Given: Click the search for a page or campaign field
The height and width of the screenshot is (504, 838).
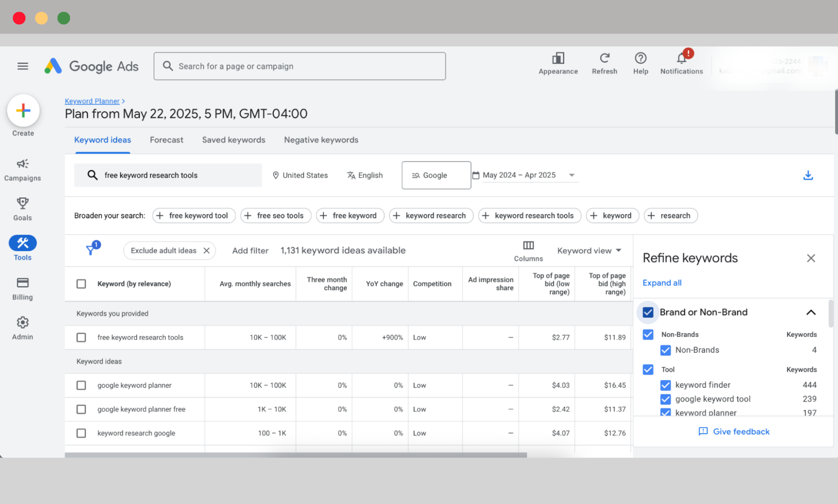Looking at the screenshot, I should click(300, 66).
